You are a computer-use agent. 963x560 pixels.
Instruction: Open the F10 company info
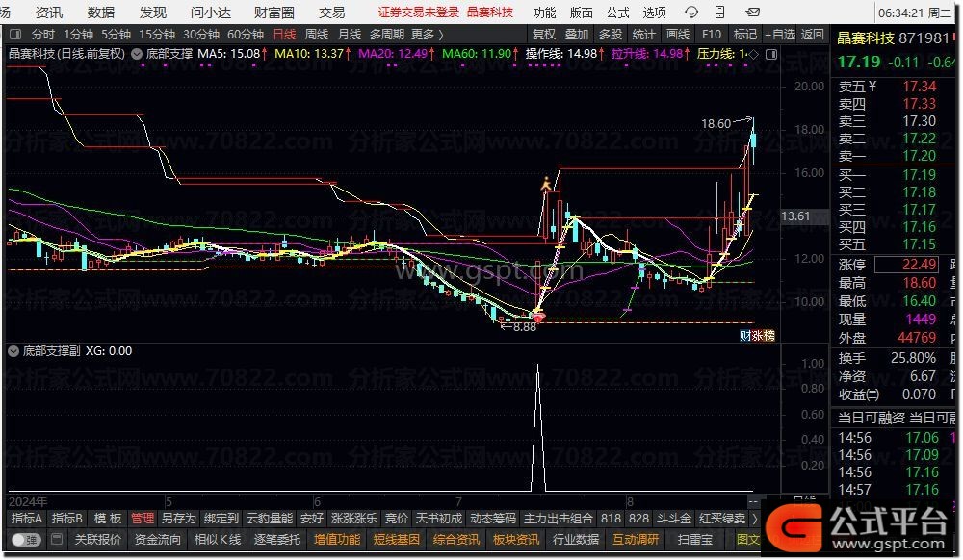click(712, 35)
